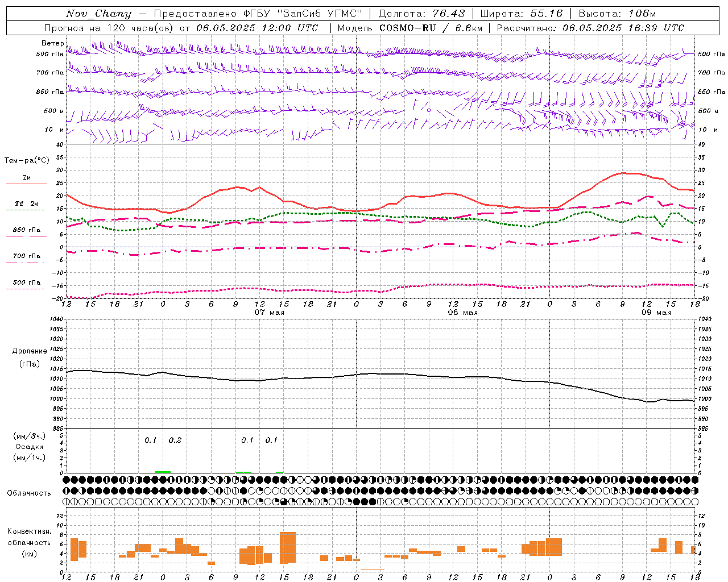Image resolution: width=728 pixels, height=582 pixels.
Task: Click the longitude value Долгота: 76.43
Action: pyautogui.click(x=421, y=14)
